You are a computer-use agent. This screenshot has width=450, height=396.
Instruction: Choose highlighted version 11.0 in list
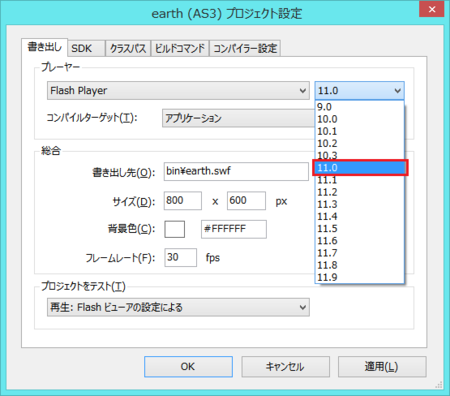[x=360, y=168]
